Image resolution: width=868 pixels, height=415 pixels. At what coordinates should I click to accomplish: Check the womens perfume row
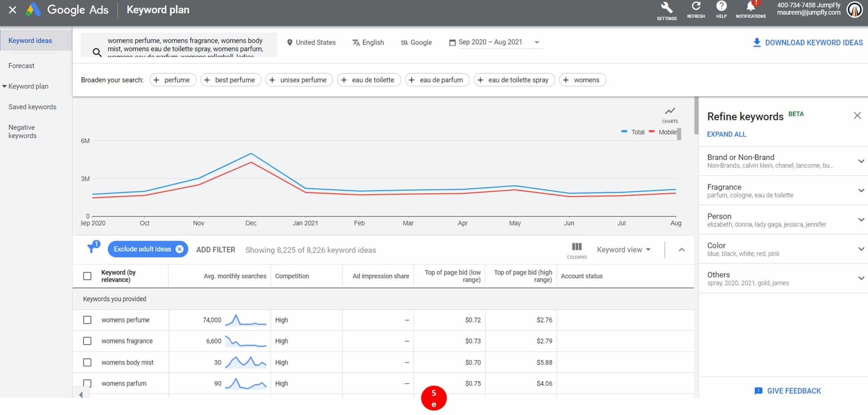(x=87, y=320)
